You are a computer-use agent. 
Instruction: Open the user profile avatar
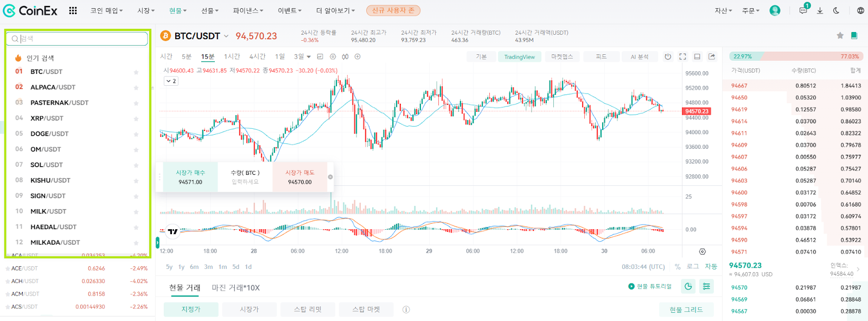pyautogui.click(x=775, y=10)
